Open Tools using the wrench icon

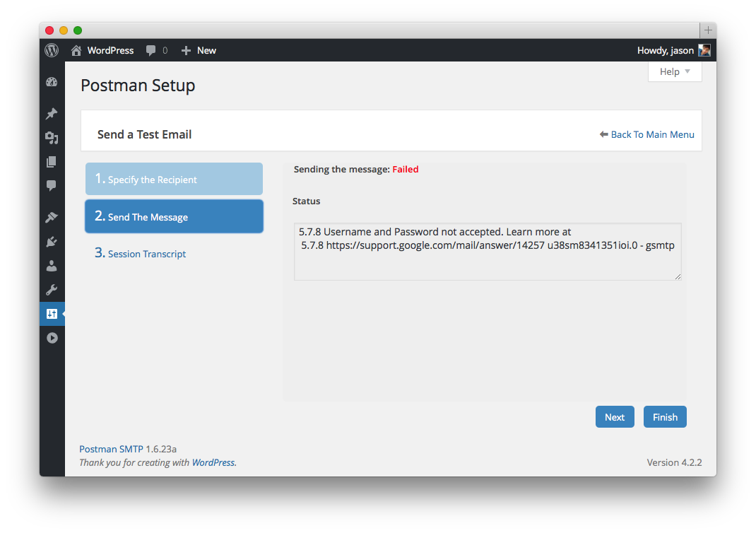pyautogui.click(x=52, y=290)
